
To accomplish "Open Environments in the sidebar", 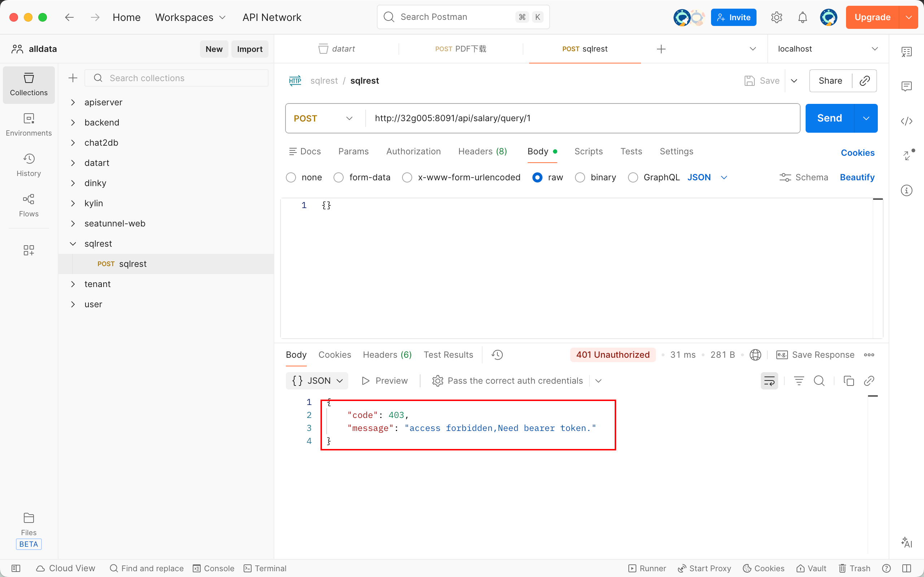I will coord(29,124).
